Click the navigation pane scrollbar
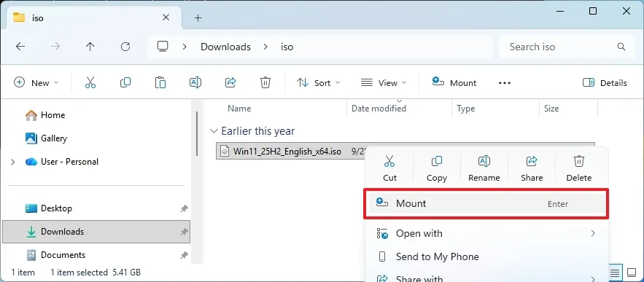Screen dimensions: 644x282 point(197,133)
